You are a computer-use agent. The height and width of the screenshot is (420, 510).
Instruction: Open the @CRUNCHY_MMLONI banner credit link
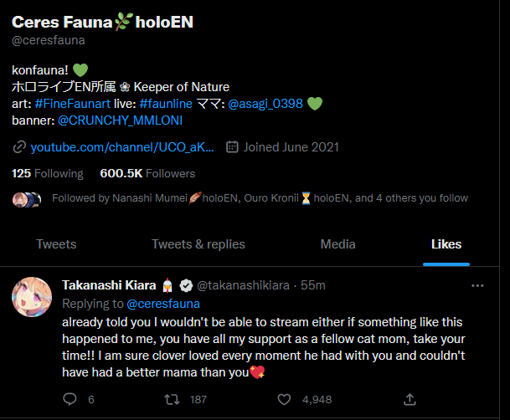[x=121, y=120]
